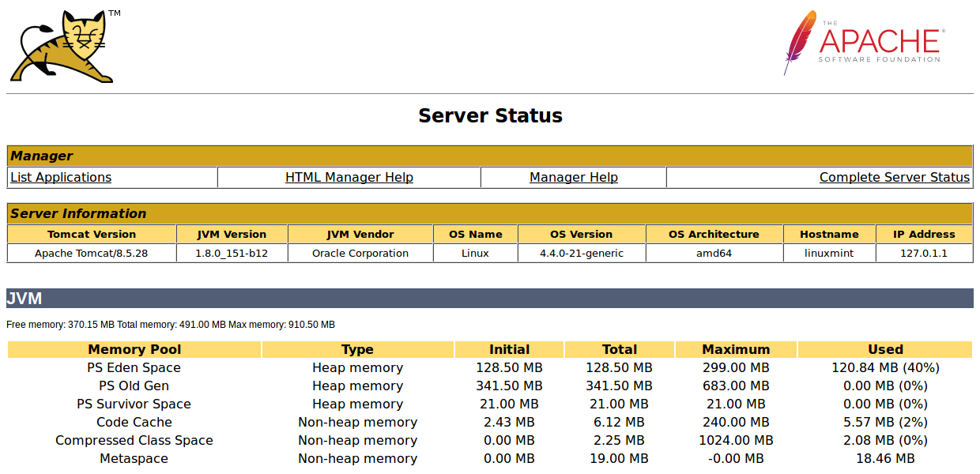Screen dimensions: 980x474
Task: Select the Linux OS name cell
Action: 476,254
